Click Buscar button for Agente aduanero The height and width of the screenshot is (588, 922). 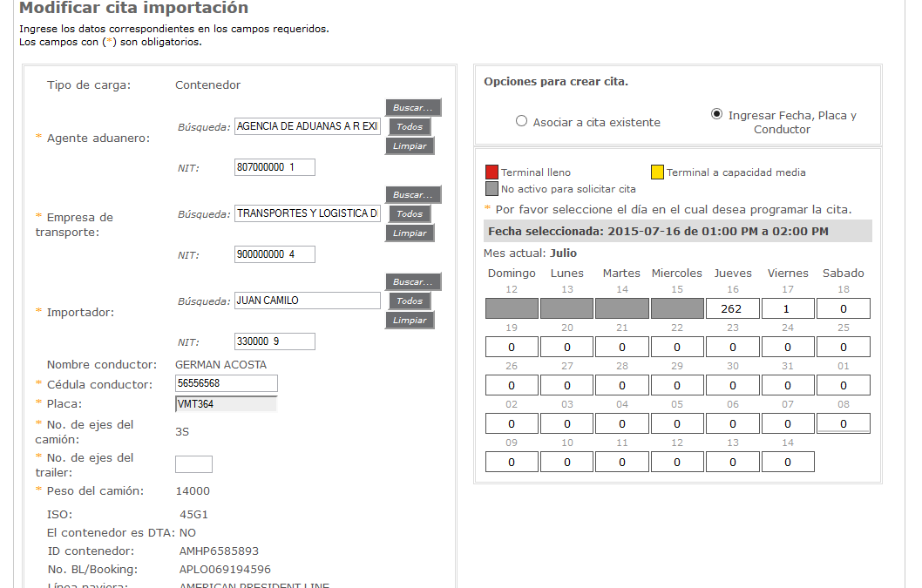tap(413, 108)
